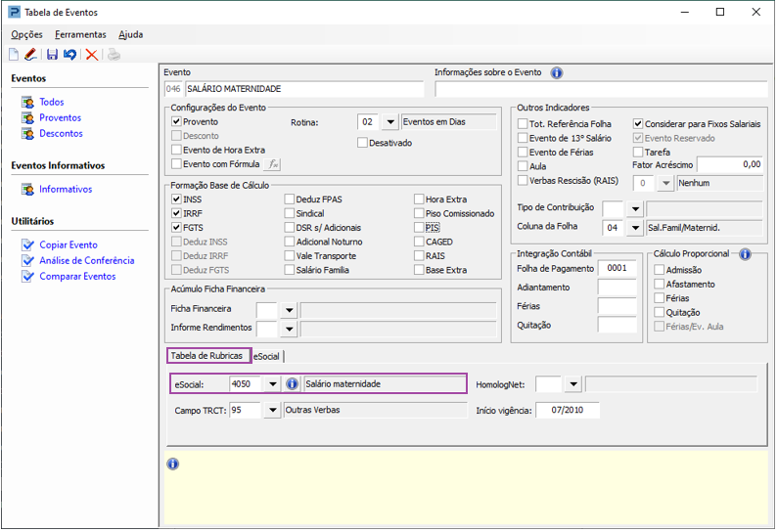Open the Opções menu

[26, 34]
